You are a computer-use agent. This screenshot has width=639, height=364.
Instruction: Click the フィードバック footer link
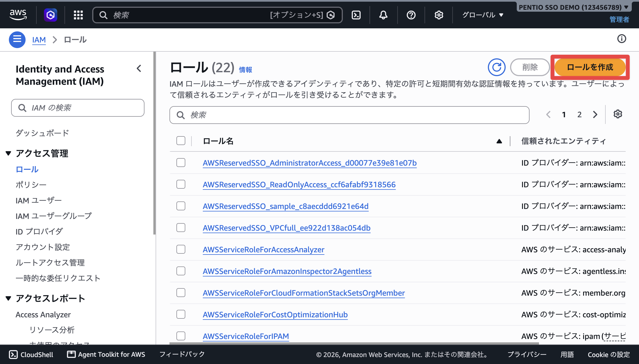[x=182, y=354]
